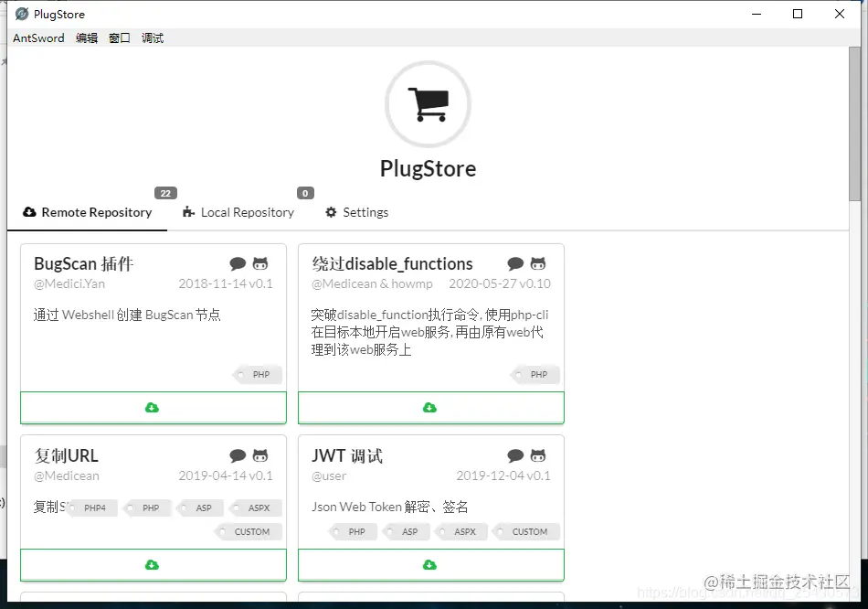Download the JWT 调试 plugin
Image resolution: width=868 pixels, height=609 pixels.
tap(430, 565)
